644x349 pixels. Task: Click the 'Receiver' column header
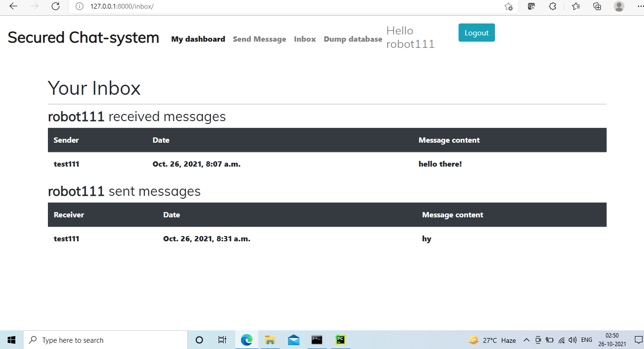(69, 215)
